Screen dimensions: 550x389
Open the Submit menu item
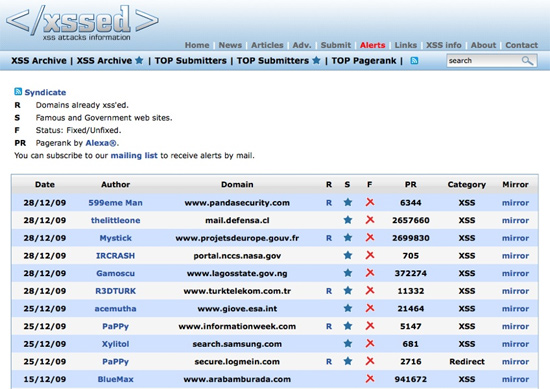pyautogui.click(x=336, y=45)
